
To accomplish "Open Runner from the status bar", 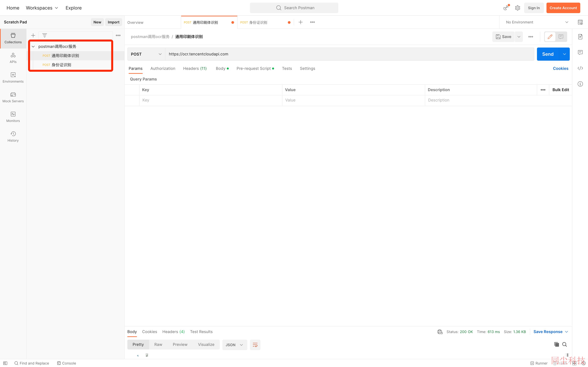I will coord(539,363).
